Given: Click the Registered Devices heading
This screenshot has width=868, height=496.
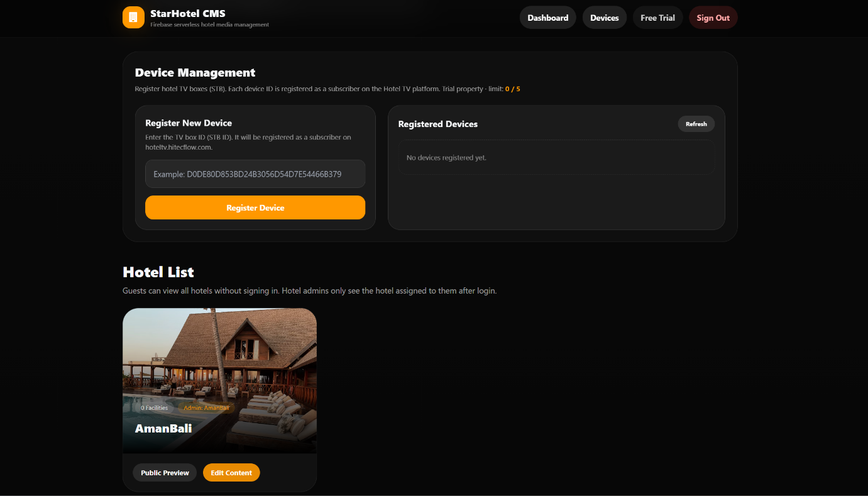Looking at the screenshot, I should pyautogui.click(x=438, y=124).
